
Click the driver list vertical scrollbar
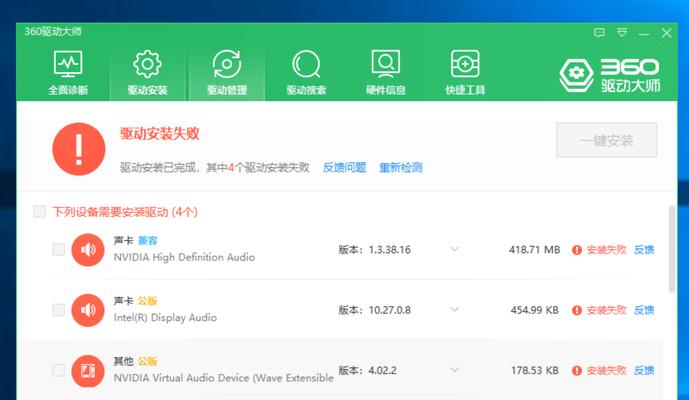coord(672,249)
